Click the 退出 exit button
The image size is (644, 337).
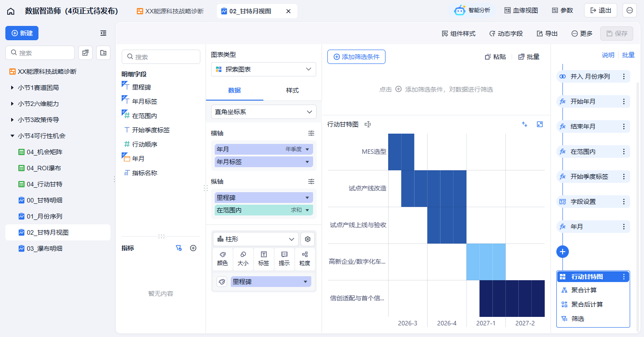tap(601, 10)
